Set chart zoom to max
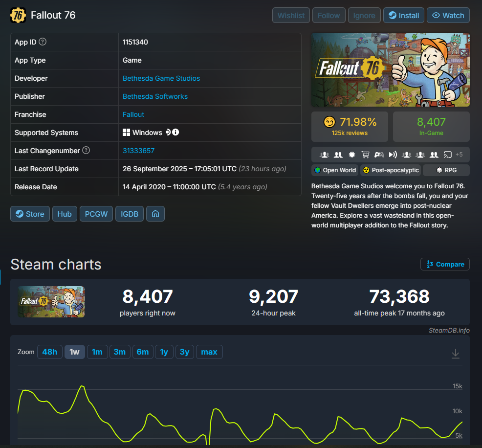Viewport: 482px width, 448px height. pyautogui.click(x=209, y=352)
